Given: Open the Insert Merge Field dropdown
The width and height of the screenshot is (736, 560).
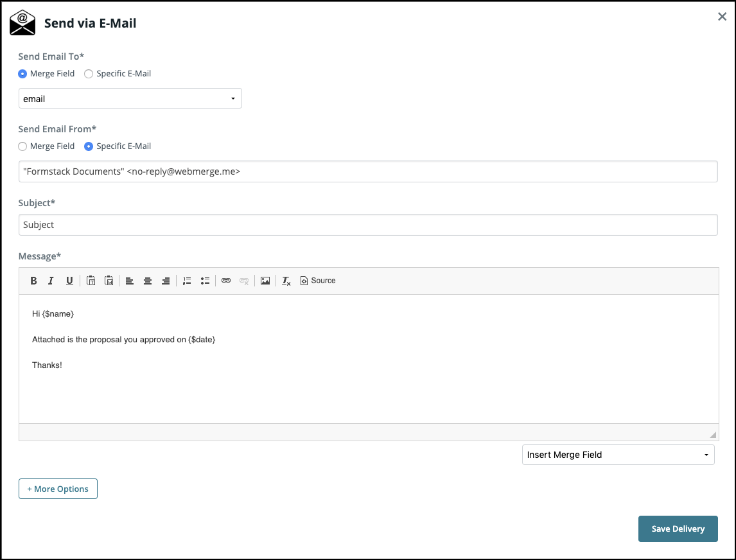Looking at the screenshot, I should (x=618, y=455).
